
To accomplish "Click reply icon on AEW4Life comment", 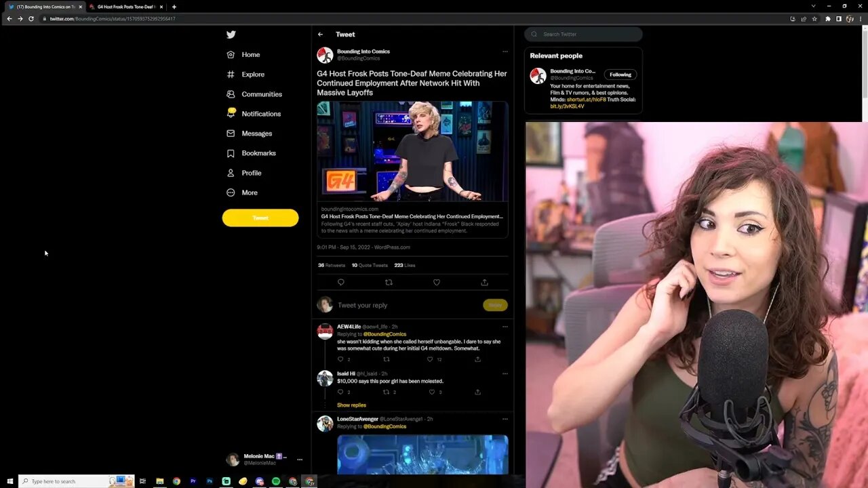I will pyautogui.click(x=340, y=359).
